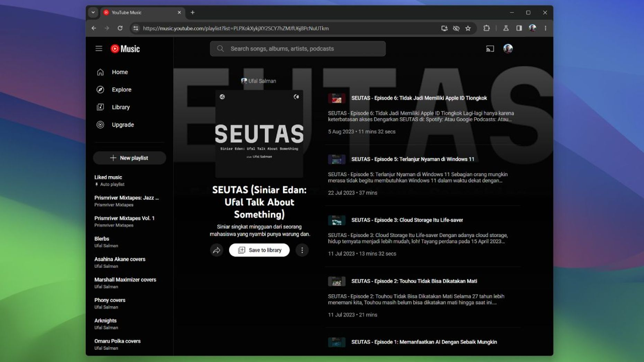Open the Chrome three-dot menu
This screenshot has width=644, height=362.
coord(545,28)
